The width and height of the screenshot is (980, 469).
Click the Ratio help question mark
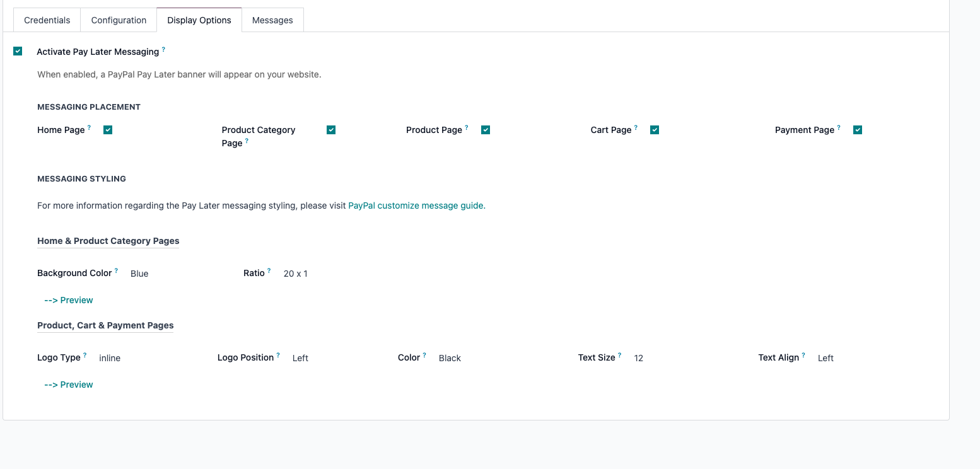[x=269, y=270]
